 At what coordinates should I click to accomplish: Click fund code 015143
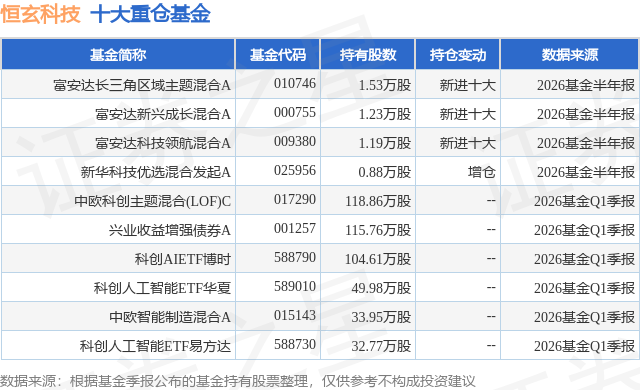click(295, 315)
